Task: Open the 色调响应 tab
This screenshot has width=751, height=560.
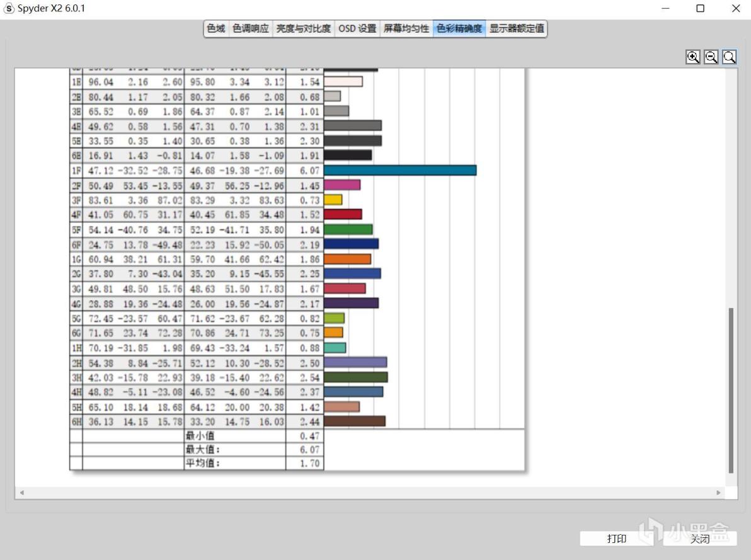Action: [x=251, y=29]
